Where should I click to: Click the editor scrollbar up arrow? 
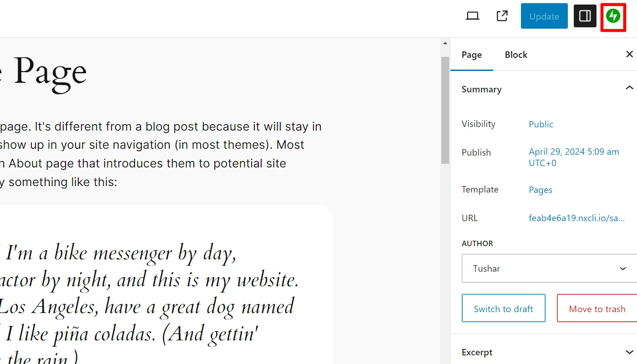(445, 43)
